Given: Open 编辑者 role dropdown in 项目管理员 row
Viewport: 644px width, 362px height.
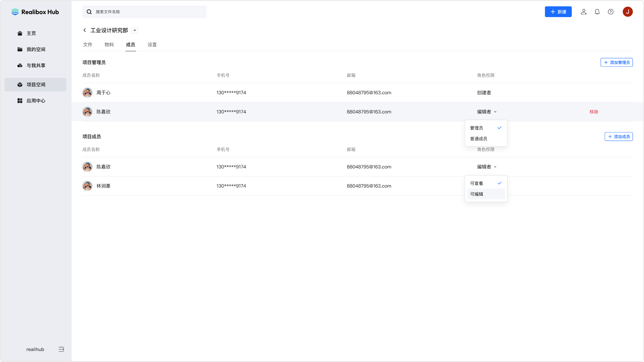Looking at the screenshot, I should (486, 112).
